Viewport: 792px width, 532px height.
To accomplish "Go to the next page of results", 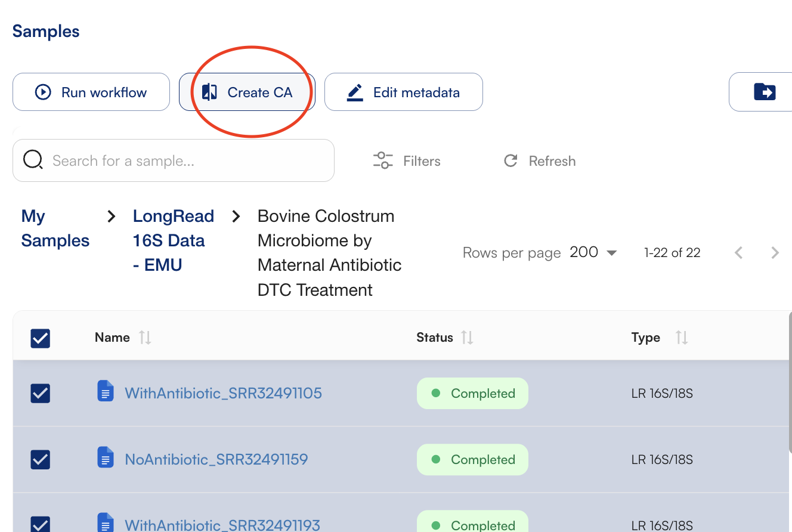I will (x=775, y=253).
